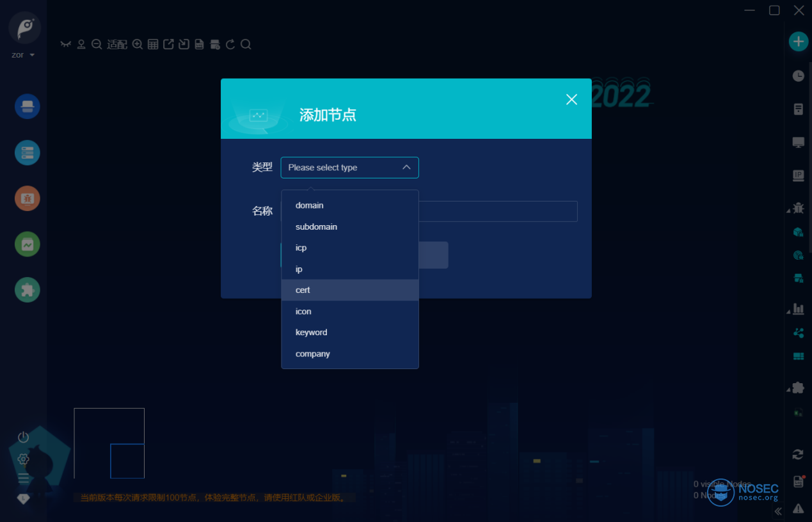This screenshot has width=812, height=522.
Task: Click the round plus add button at top right
Action: click(x=798, y=42)
